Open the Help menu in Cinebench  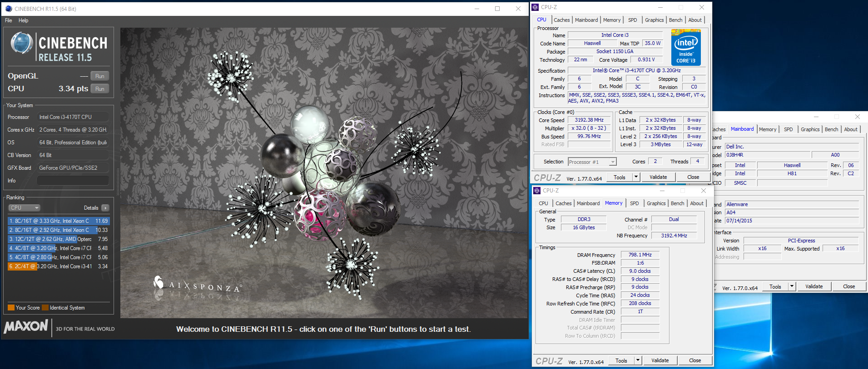point(23,20)
